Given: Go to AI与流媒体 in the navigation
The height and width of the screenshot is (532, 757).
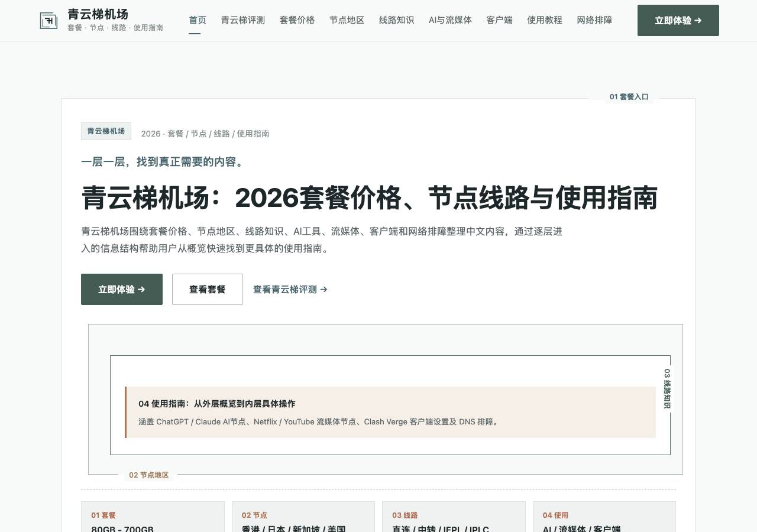Looking at the screenshot, I should click(x=450, y=20).
